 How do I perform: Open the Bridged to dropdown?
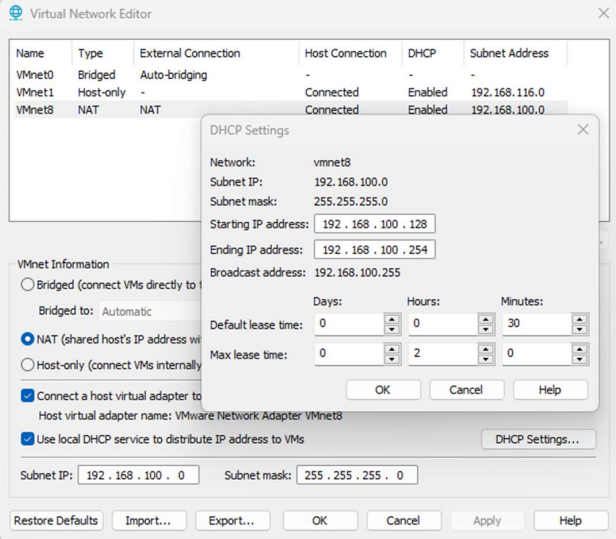coord(150,311)
